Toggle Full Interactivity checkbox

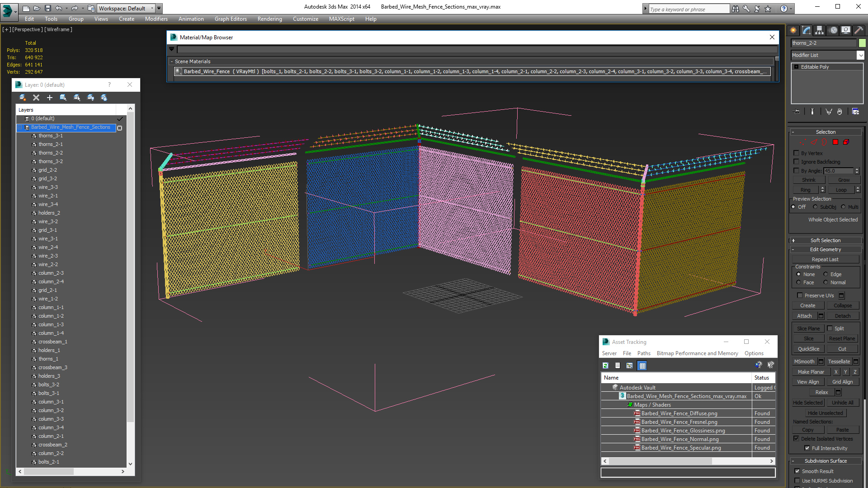coord(807,448)
